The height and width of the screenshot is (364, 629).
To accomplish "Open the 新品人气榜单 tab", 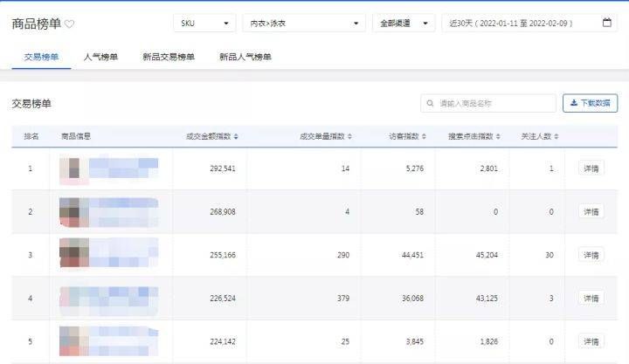I will click(245, 58).
